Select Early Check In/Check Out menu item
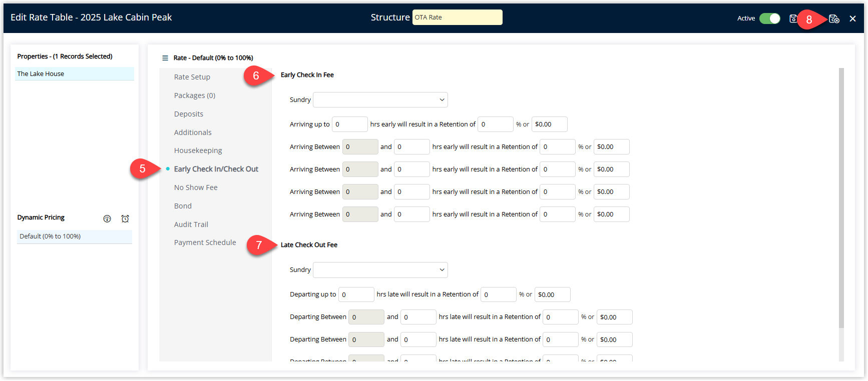Screen dimensions: 868x381 coord(216,169)
